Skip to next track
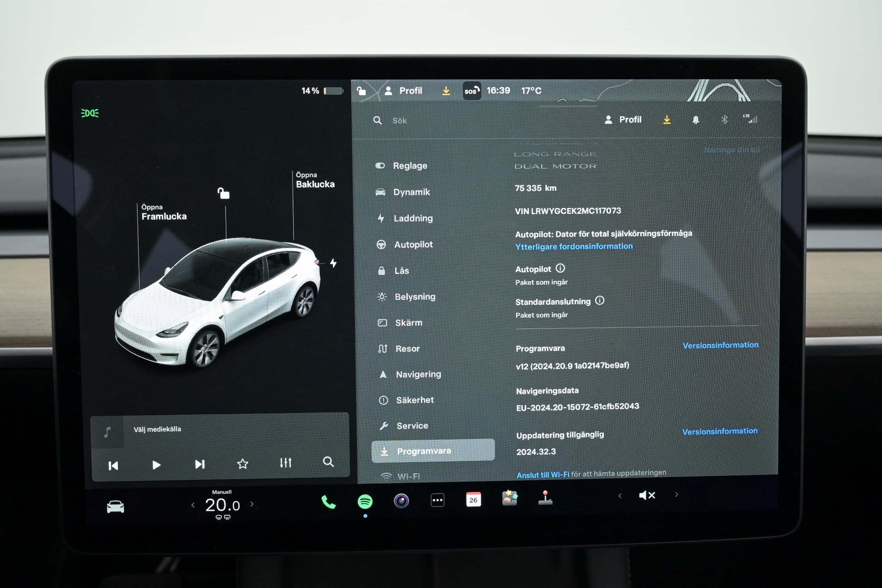 200,464
